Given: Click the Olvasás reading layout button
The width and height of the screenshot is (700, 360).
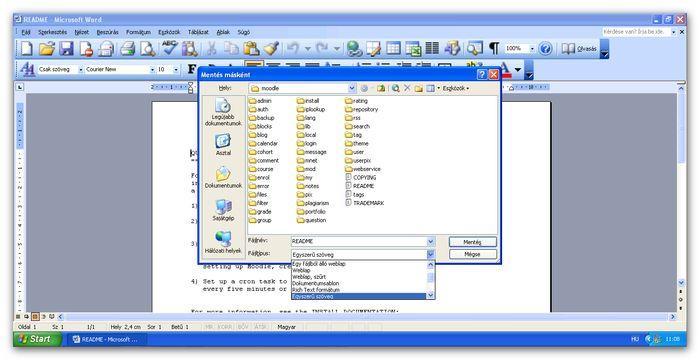Looking at the screenshot, I should 579,48.
